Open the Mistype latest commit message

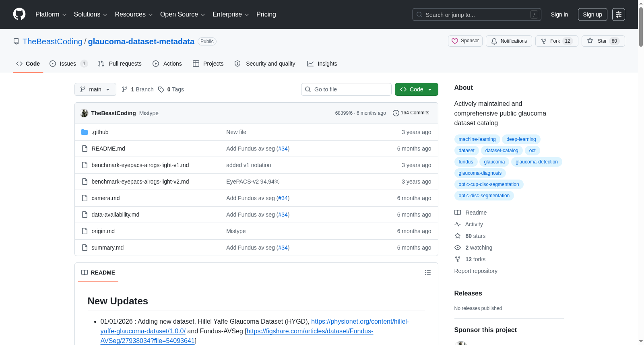click(149, 113)
